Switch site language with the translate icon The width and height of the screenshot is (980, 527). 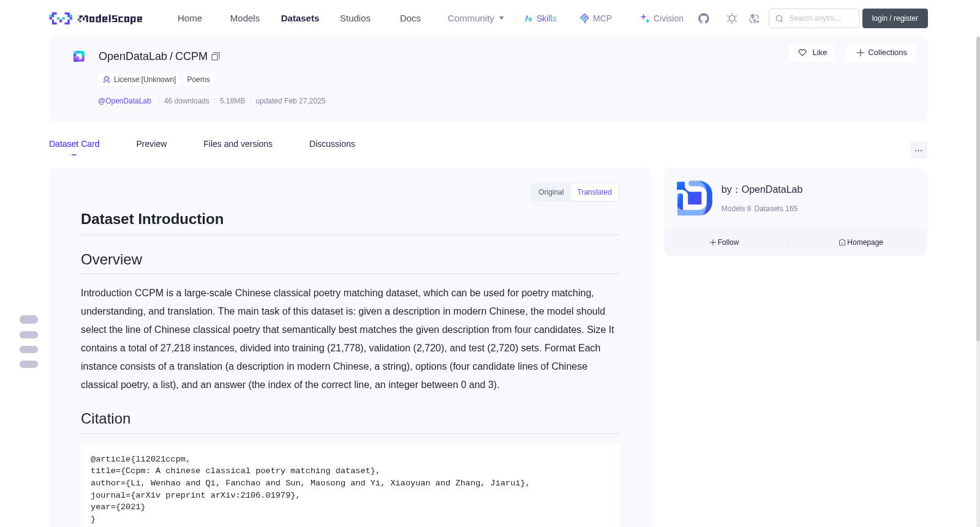pyautogui.click(x=754, y=18)
